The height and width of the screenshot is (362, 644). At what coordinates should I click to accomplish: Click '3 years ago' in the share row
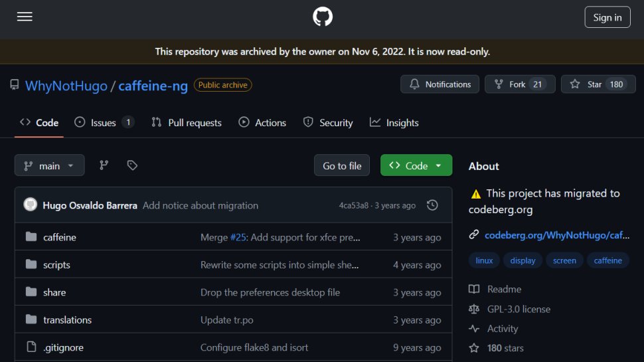(417, 292)
